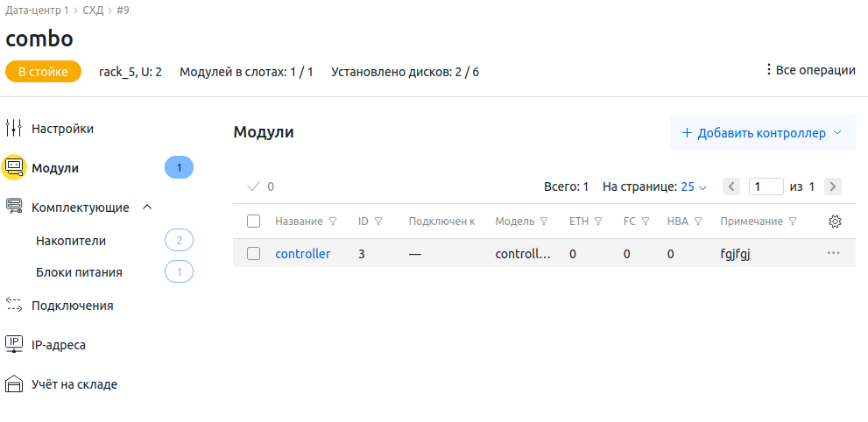Screen dimensions: 868x422
Task: Open Блоки питания in the sidebar
Action: point(79,272)
